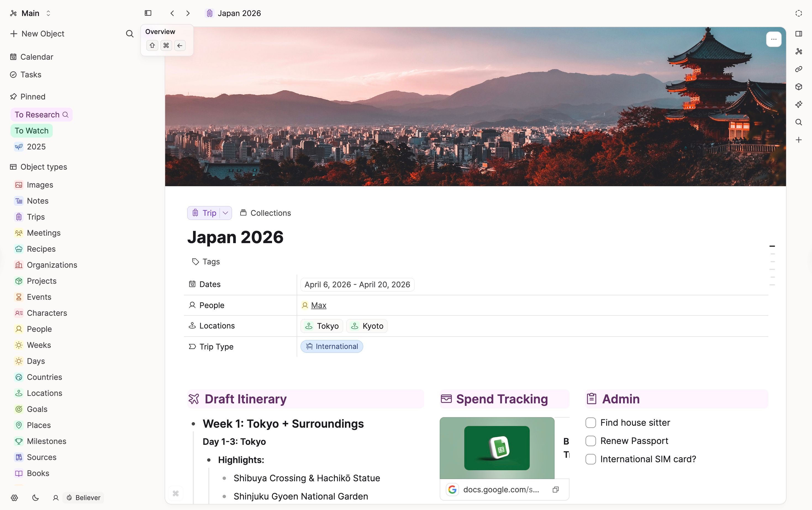Click the sidebar search magnifier icon

[130, 34]
